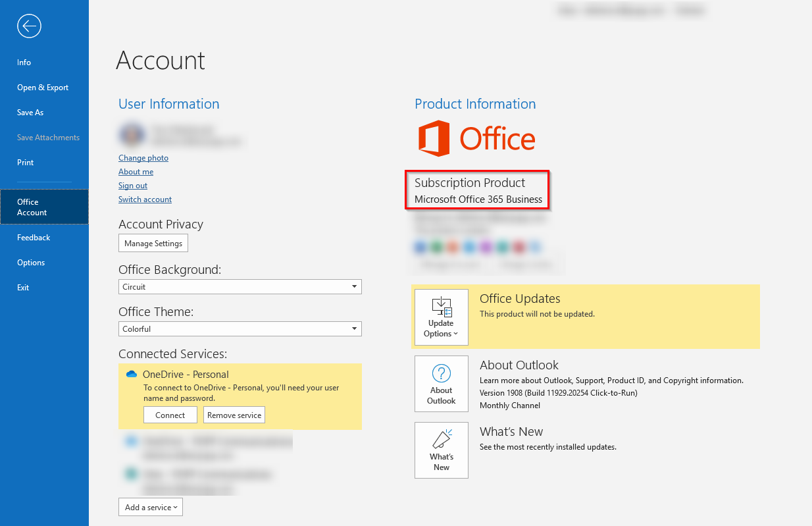Image resolution: width=812 pixels, height=526 pixels.
Task: Select Options in the left sidebar
Action: [x=31, y=262]
